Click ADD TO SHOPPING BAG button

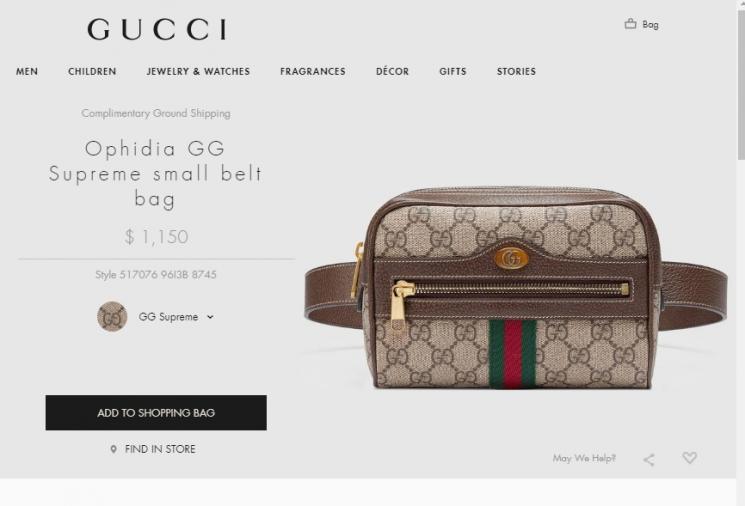click(x=156, y=412)
